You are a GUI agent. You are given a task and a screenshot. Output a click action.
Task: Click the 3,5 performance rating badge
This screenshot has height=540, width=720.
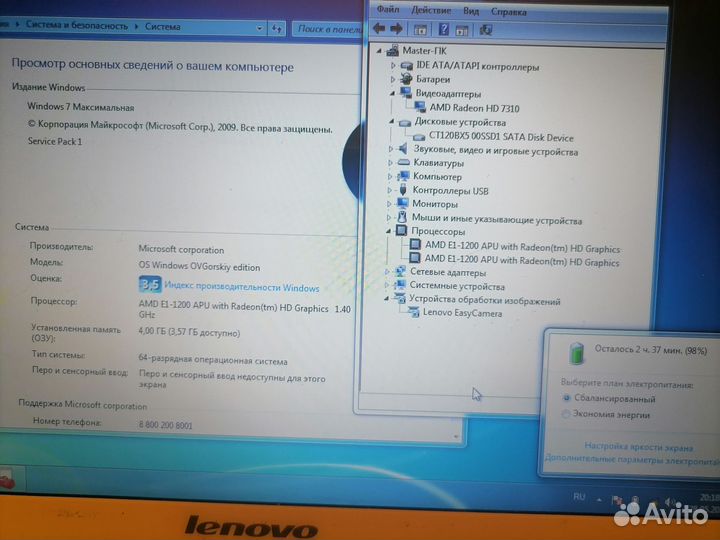tap(150, 285)
